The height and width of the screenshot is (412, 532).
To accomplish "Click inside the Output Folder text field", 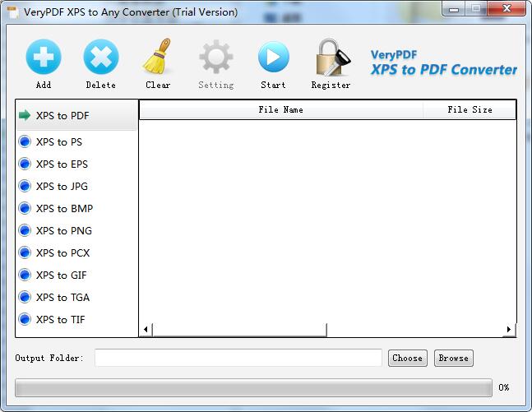I will [238, 358].
